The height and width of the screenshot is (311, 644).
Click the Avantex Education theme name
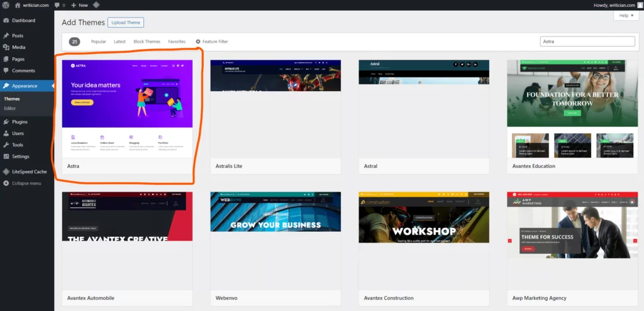click(533, 166)
